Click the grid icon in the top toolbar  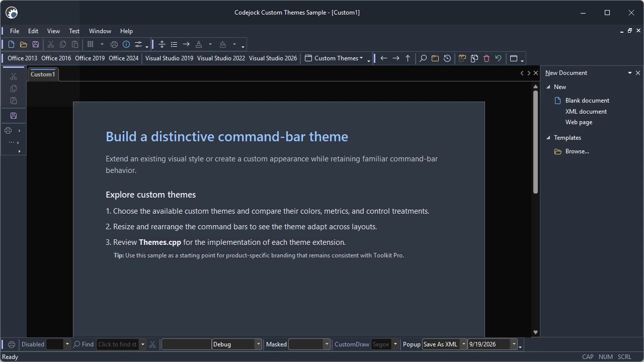[91, 44]
